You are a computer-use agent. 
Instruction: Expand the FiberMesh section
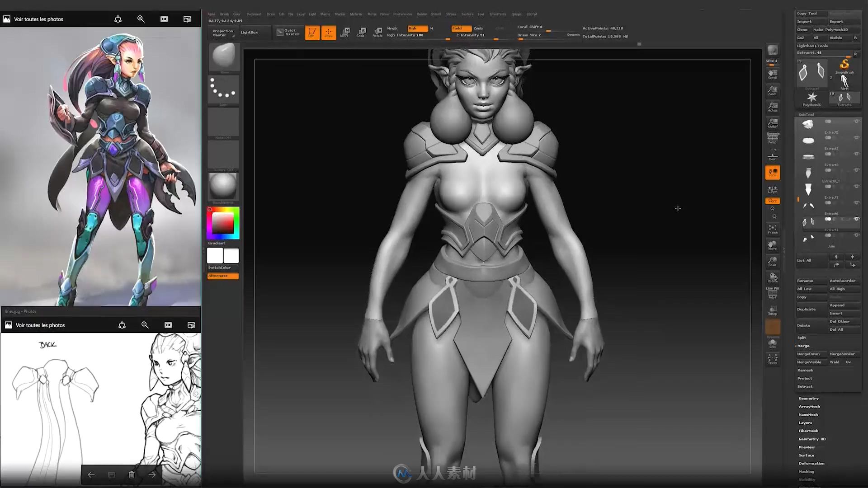click(x=808, y=431)
